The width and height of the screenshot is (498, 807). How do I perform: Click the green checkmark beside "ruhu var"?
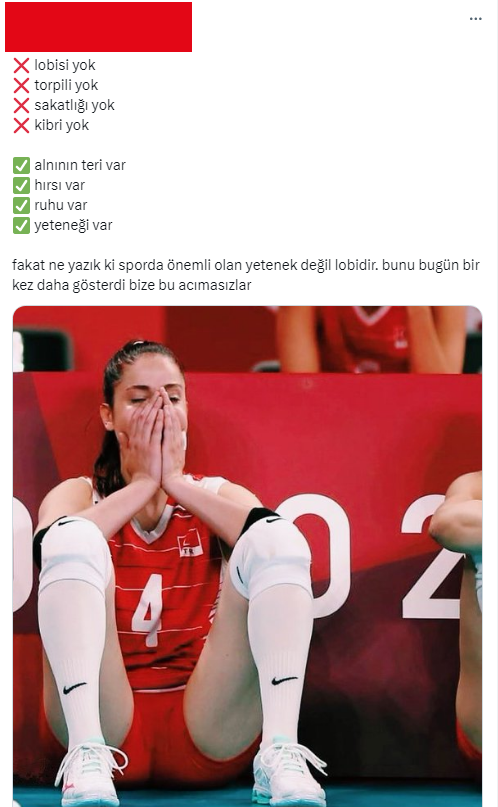pos(21,206)
